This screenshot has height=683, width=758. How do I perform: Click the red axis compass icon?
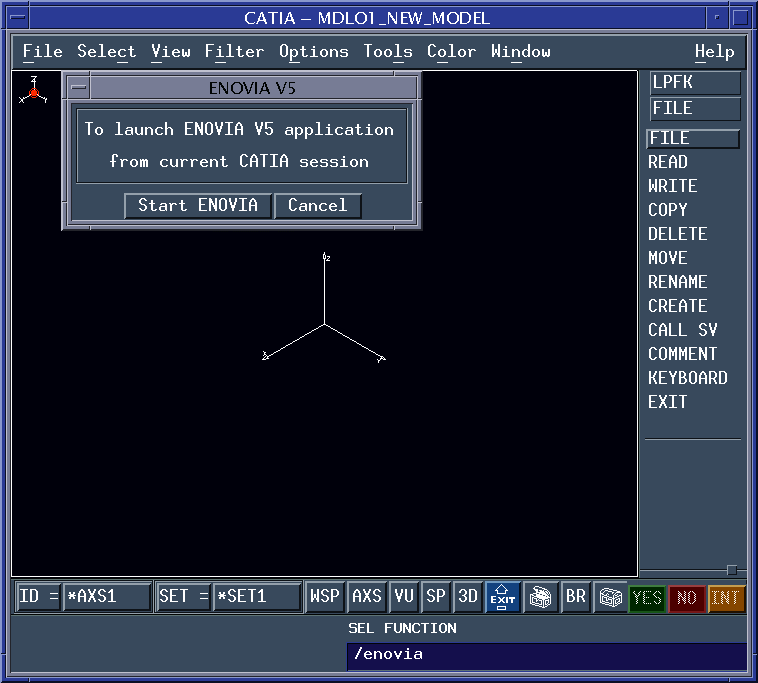(34, 92)
